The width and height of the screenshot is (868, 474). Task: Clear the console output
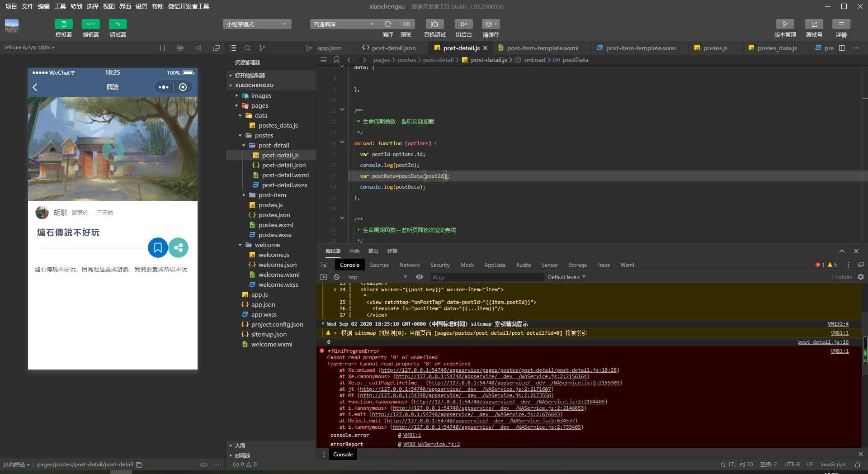point(336,277)
